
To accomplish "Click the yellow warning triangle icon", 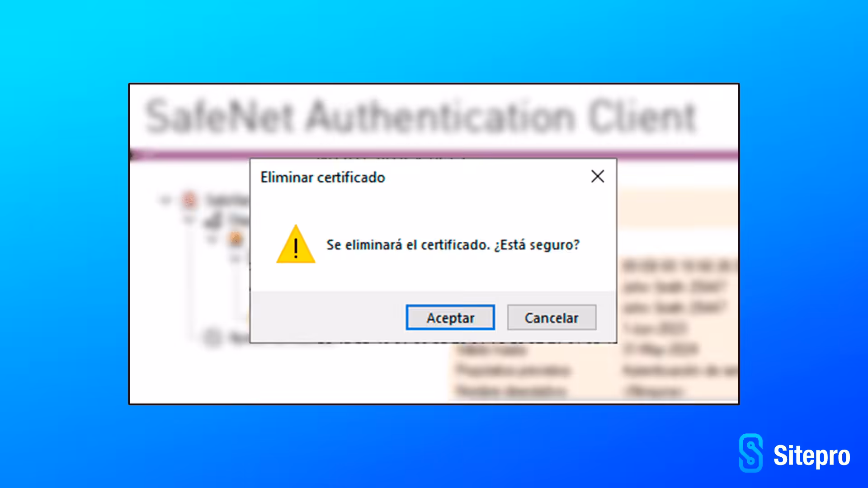I will [x=296, y=244].
